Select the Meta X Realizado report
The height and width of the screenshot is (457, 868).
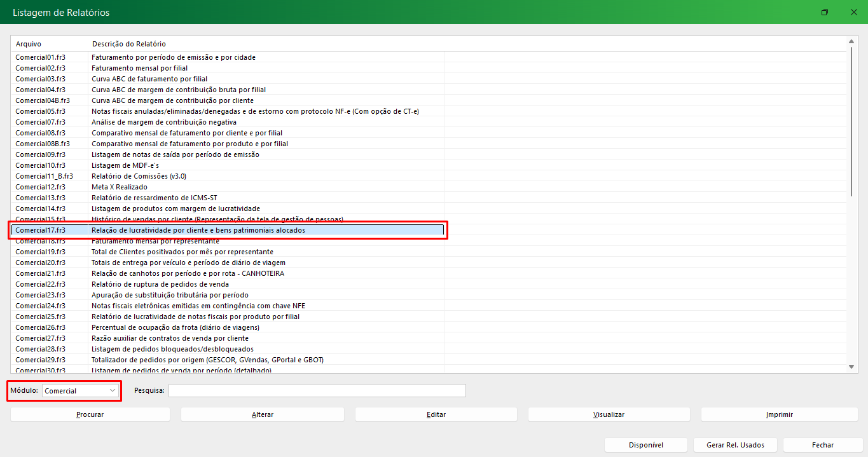click(120, 187)
